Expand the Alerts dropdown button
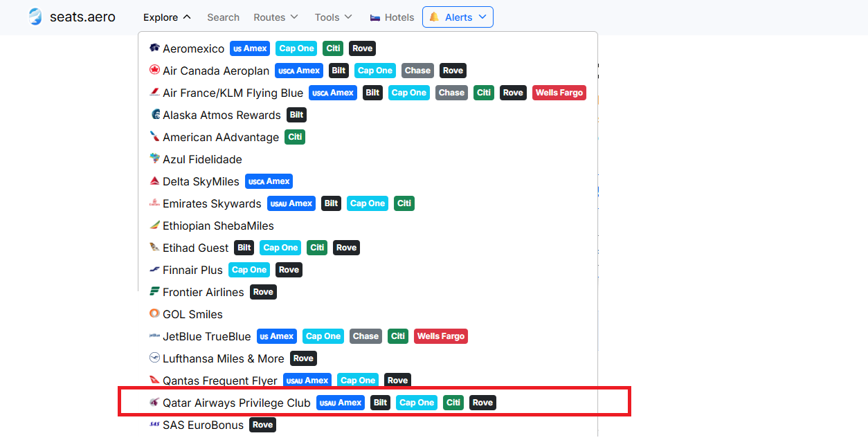 tap(458, 17)
